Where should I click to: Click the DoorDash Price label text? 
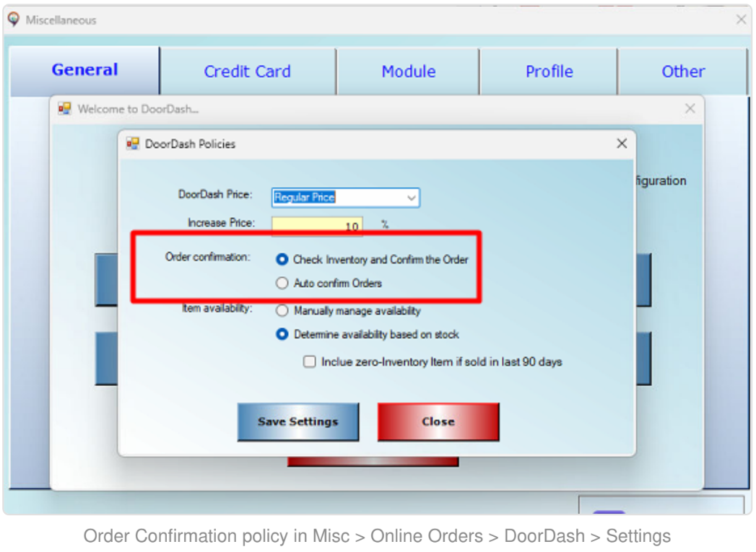215,195
